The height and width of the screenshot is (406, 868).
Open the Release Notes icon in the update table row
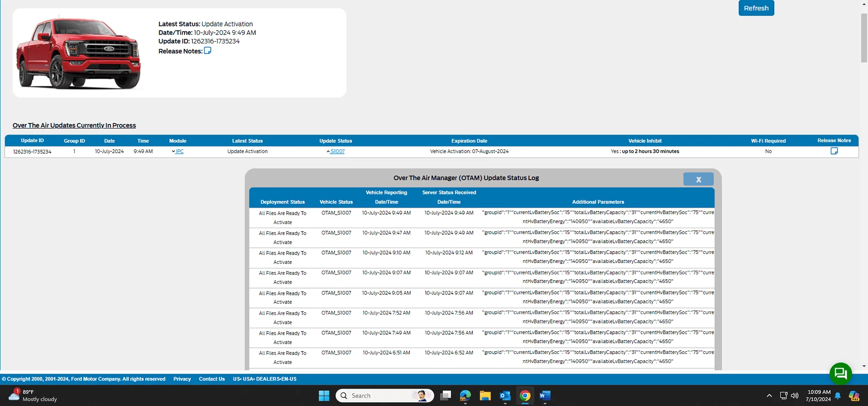click(x=834, y=151)
